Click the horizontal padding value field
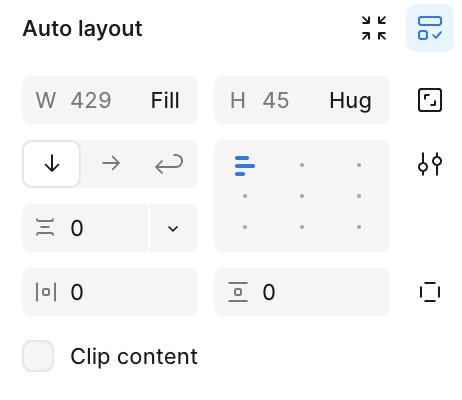The height and width of the screenshot is (400, 462). click(110, 292)
